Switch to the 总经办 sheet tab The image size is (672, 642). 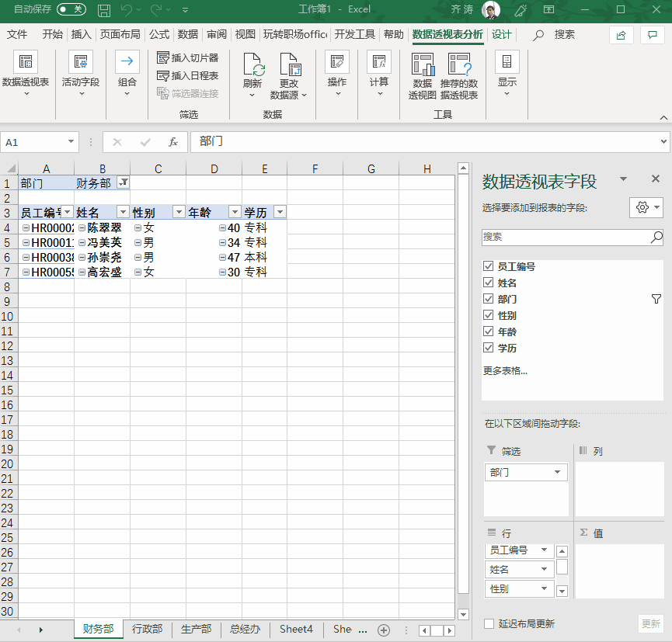[x=245, y=629]
